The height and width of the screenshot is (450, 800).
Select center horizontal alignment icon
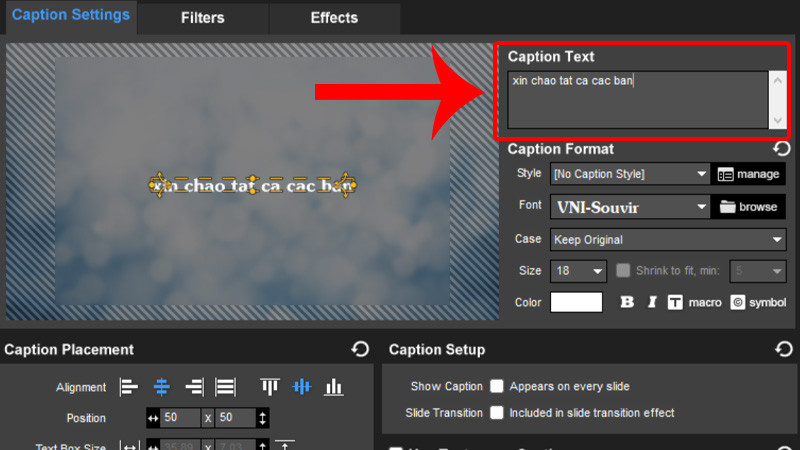pyautogui.click(x=162, y=387)
